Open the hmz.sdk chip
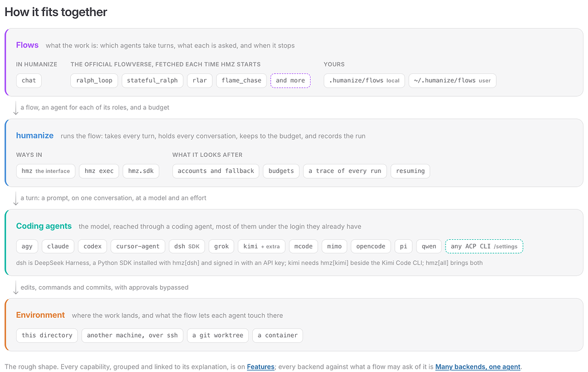Screen dimensions: 588x372 (x=141, y=171)
